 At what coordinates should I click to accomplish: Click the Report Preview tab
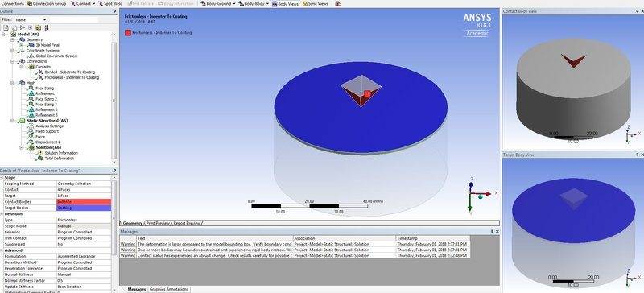187,223
